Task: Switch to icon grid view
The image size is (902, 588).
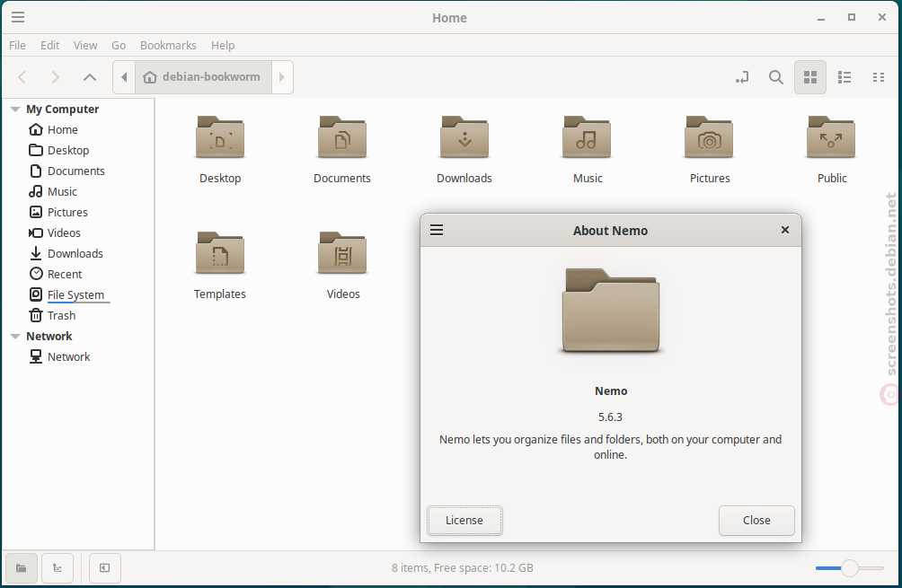Action: (810, 77)
